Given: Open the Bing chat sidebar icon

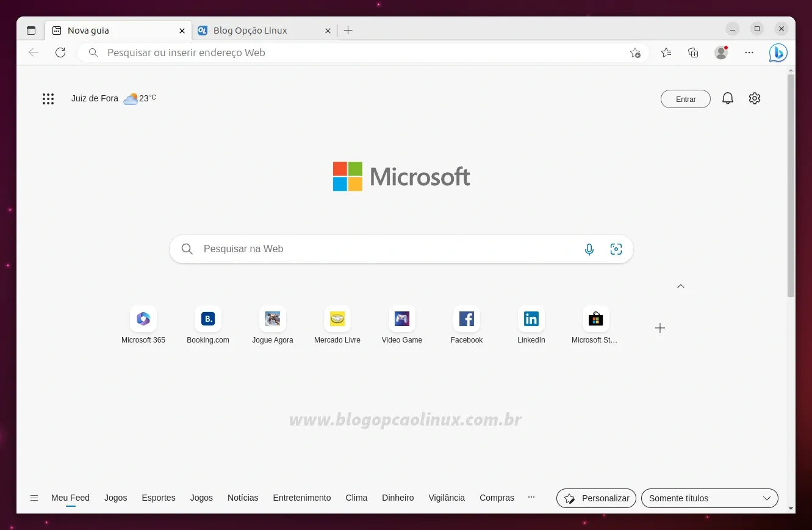Looking at the screenshot, I should click(x=778, y=53).
